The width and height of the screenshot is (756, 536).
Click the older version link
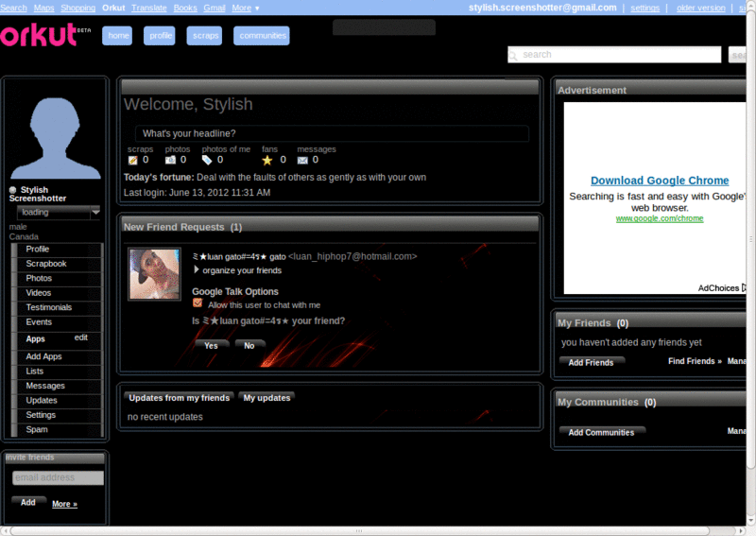point(700,8)
